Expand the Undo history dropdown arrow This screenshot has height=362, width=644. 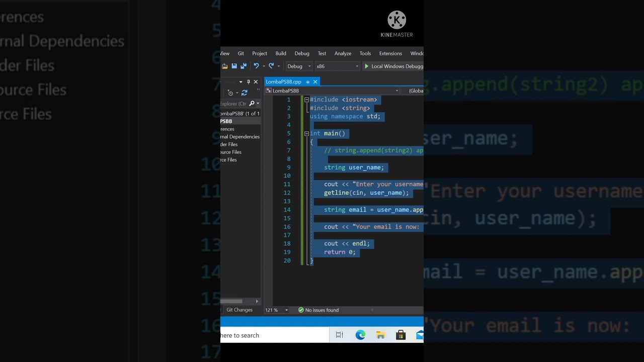(x=263, y=66)
